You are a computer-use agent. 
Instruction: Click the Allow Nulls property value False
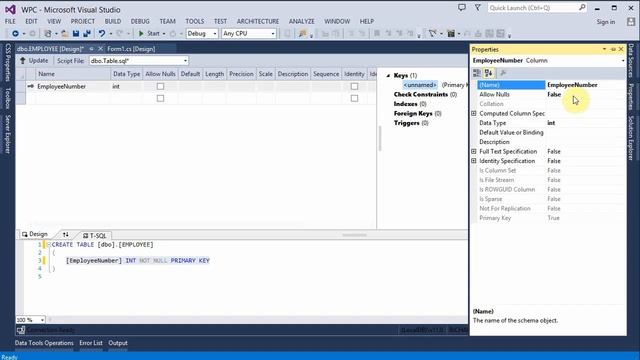pos(585,94)
